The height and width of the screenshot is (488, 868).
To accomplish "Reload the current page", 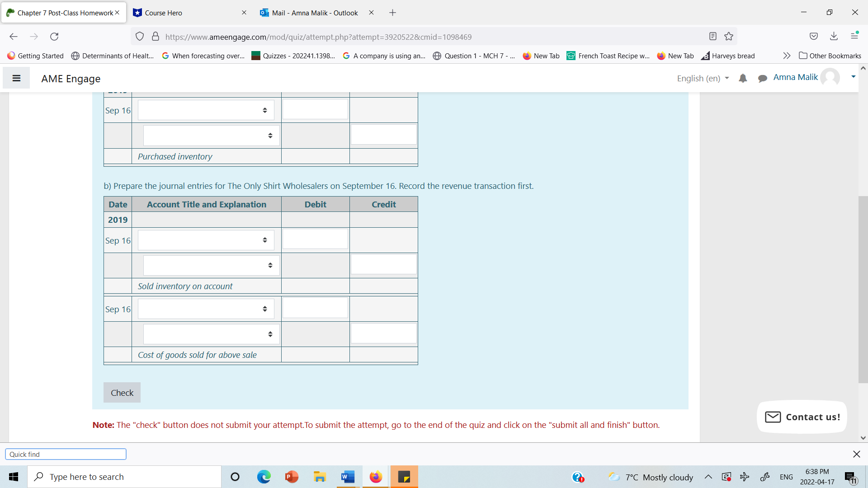I will (x=54, y=37).
